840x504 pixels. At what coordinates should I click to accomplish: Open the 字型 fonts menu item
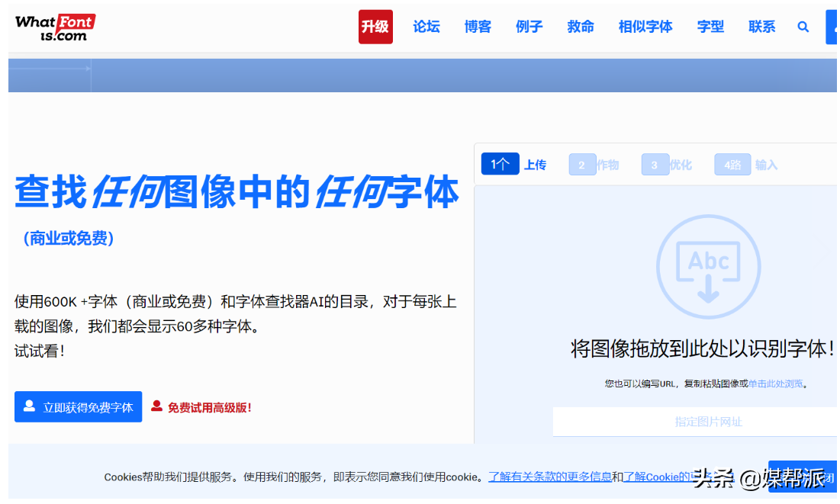(x=710, y=27)
